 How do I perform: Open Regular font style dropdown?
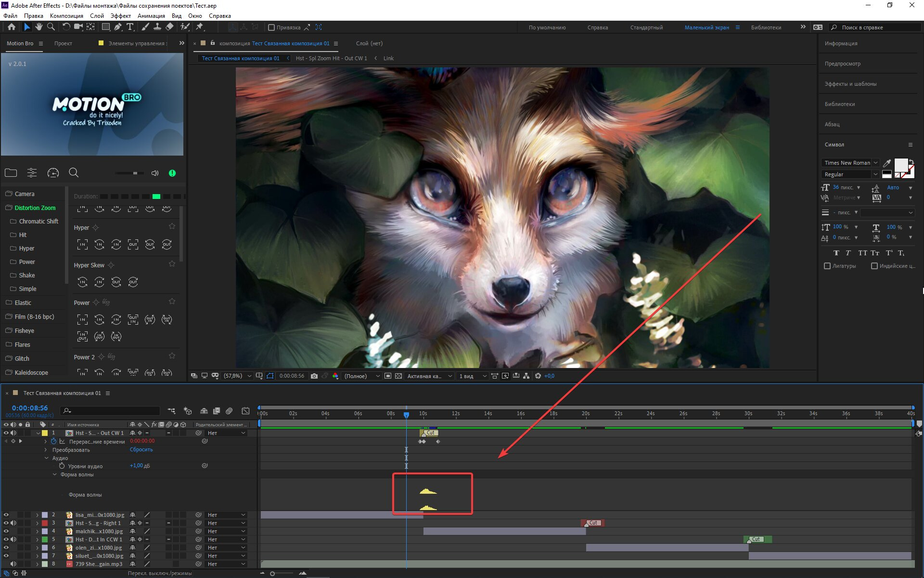point(851,174)
